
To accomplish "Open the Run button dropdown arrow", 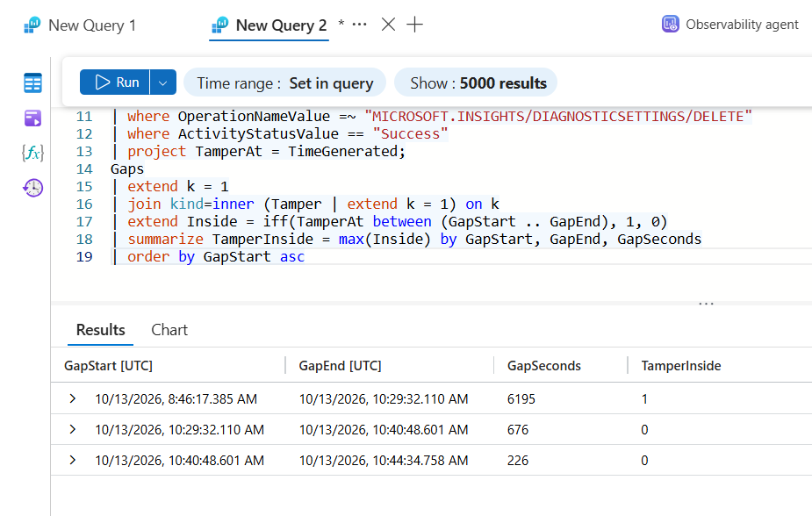I will pos(163,82).
